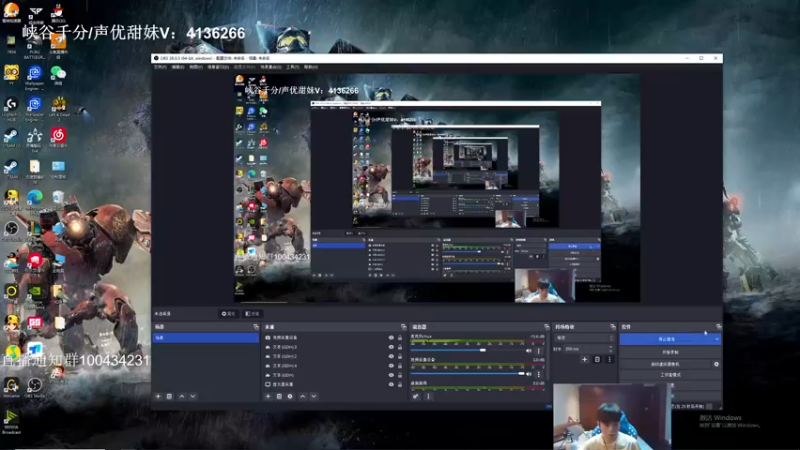This screenshot has width=800, height=450.
Task: Set the first mixer channel volume slider
Action: pyautogui.click(x=467, y=351)
